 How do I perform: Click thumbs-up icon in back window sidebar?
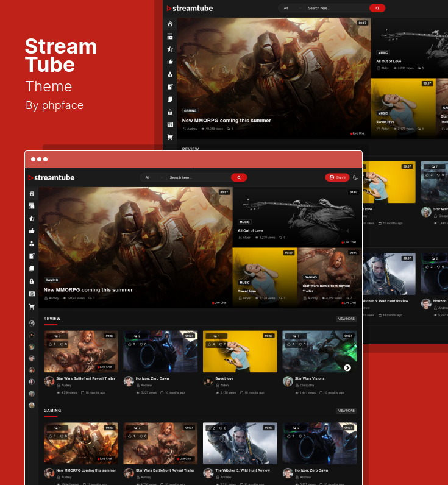click(x=170, y=62)
